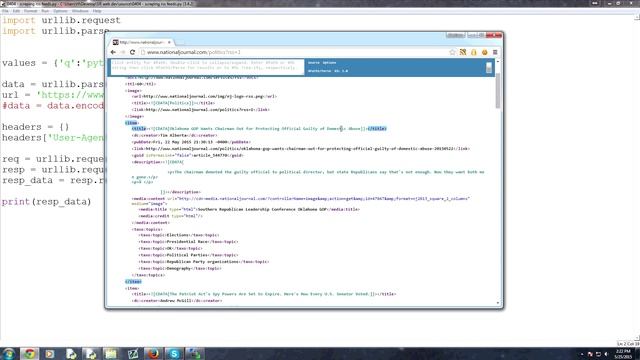Bookmark this page with the star icon
Viewport: 640px width, 360px height.
452,52
